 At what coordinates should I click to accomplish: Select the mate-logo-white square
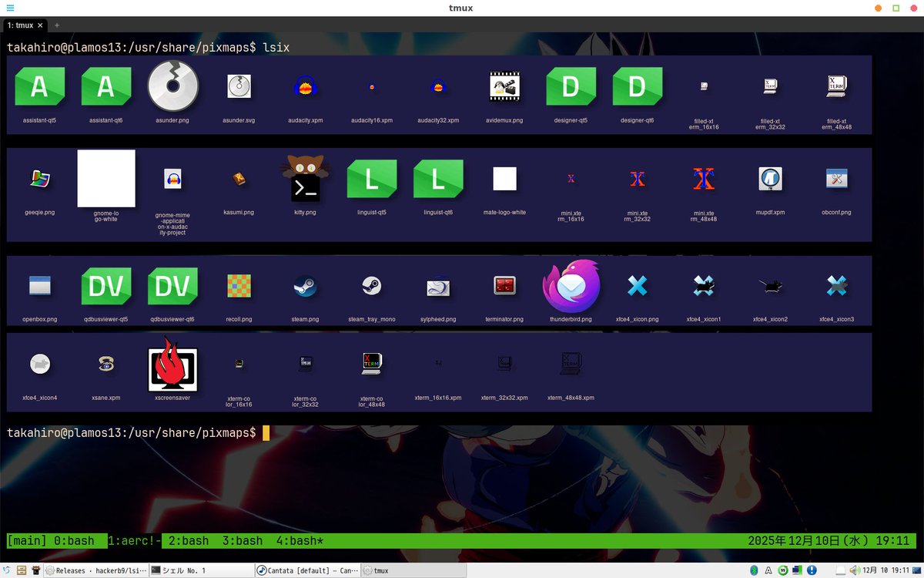(x=504, y=179)
